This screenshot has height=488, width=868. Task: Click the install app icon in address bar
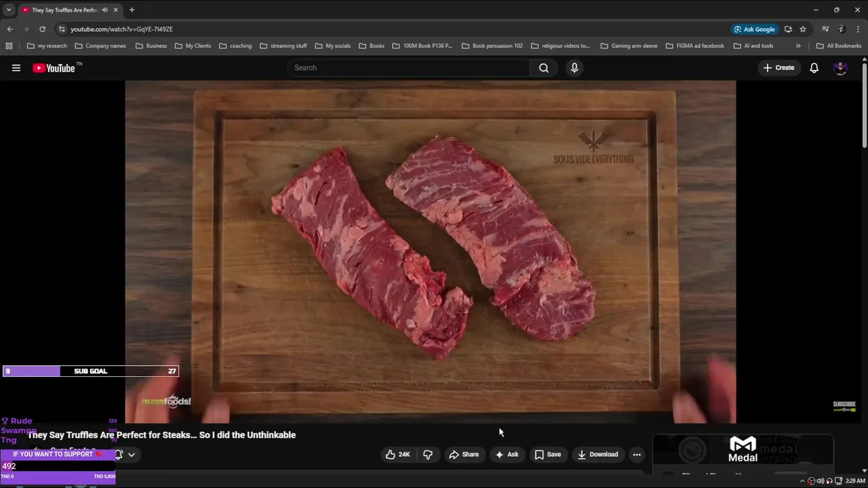pyautogui.click(x=788, y=29)
